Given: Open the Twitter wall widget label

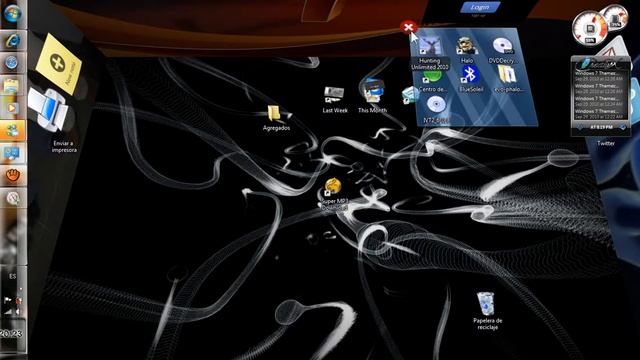Looking at the screenshot, I should tap(606, 143).
